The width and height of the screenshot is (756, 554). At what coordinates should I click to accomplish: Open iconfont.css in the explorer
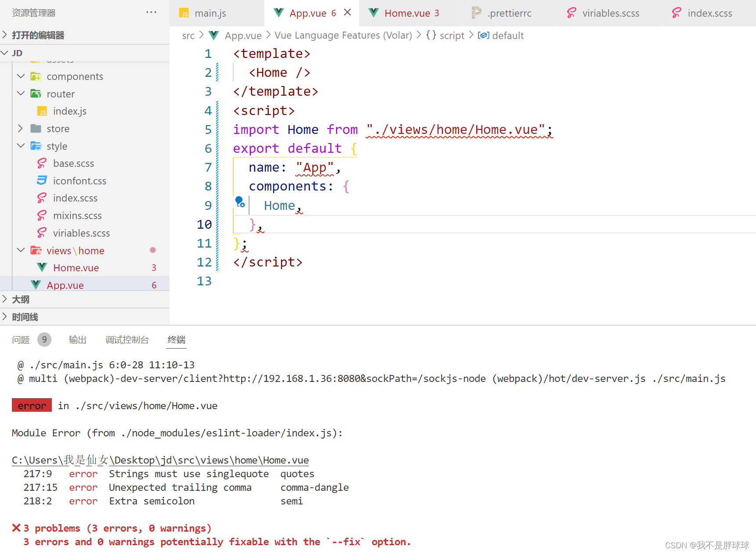80,181
